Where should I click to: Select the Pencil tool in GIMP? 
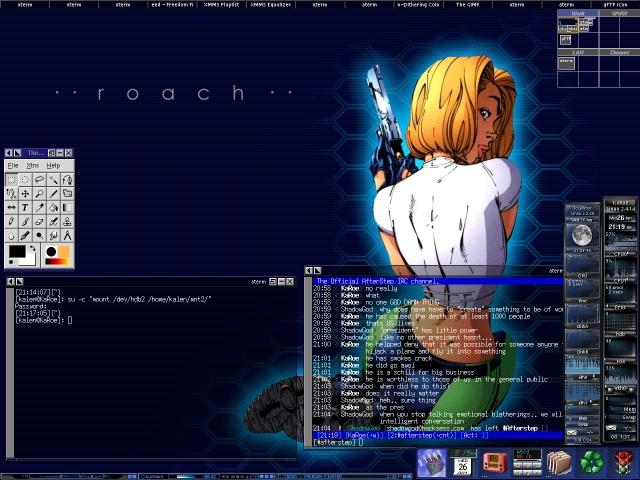(11, 221)
